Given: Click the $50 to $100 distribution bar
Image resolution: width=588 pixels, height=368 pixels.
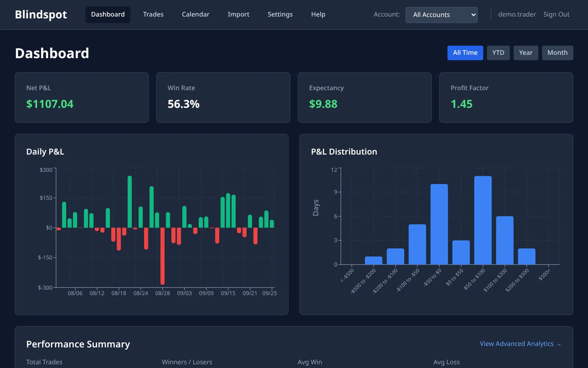Looking at the screenshot, I should tap(483, 220).
